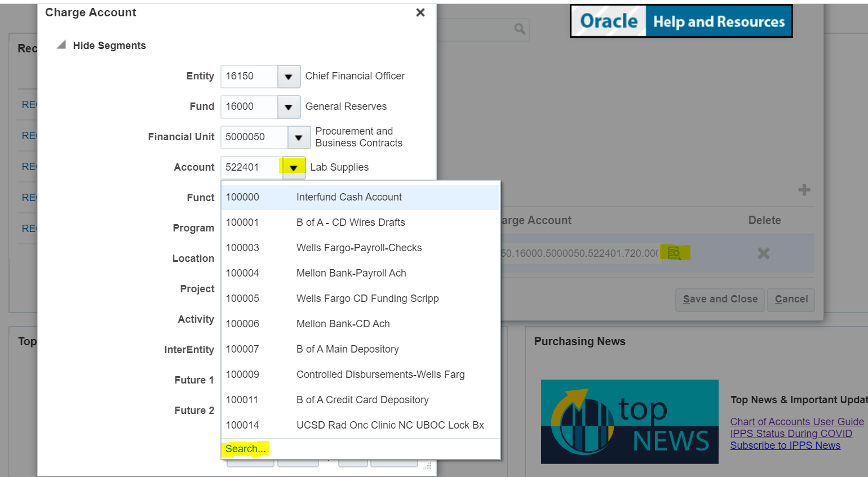Pick 100005 Wells Fargo CD Funding Scripp

pos(360,298)
